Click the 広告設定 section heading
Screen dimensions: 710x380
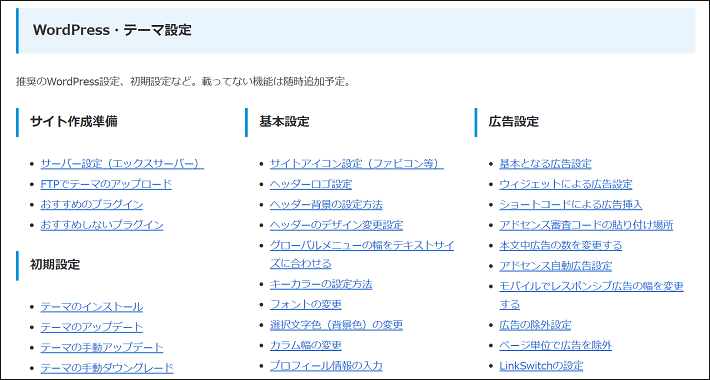(x=514, y=122)
